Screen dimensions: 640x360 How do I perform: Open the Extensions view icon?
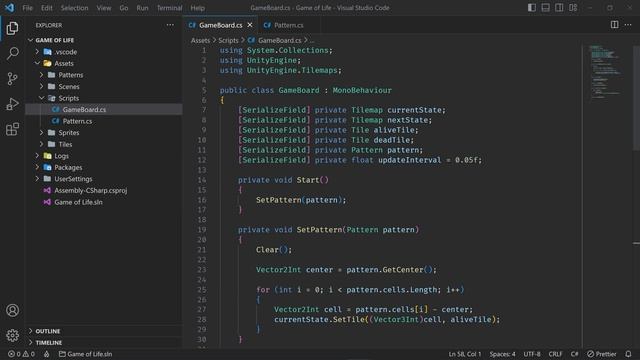coord(12,129)
